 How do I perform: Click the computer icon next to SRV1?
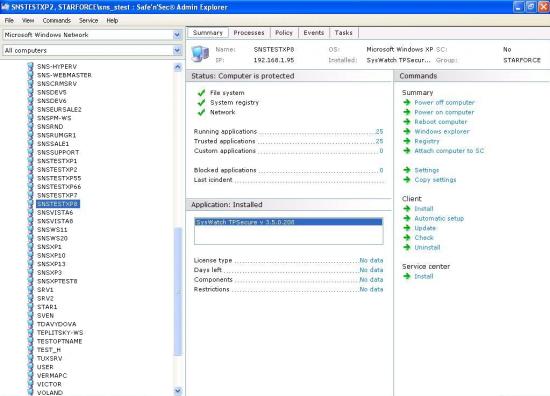31,290
